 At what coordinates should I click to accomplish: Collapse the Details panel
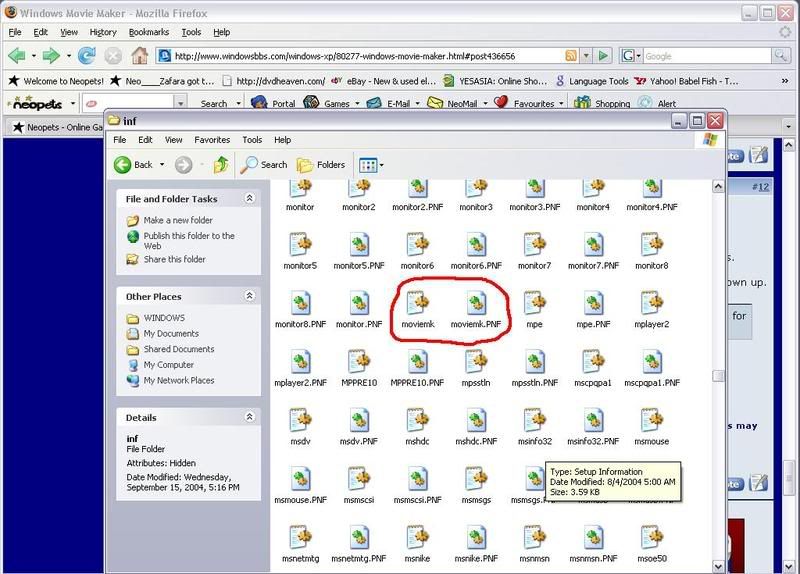[x=249, y=417]
